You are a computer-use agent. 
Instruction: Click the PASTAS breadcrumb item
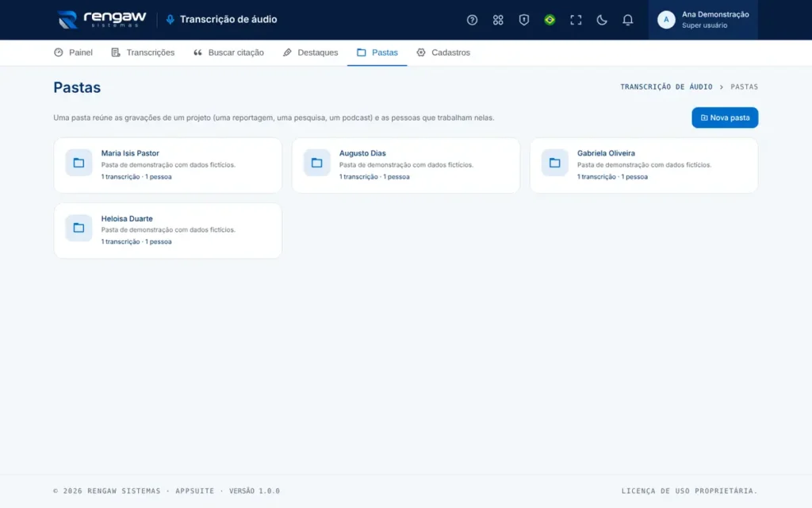click(x=744, y=87)
